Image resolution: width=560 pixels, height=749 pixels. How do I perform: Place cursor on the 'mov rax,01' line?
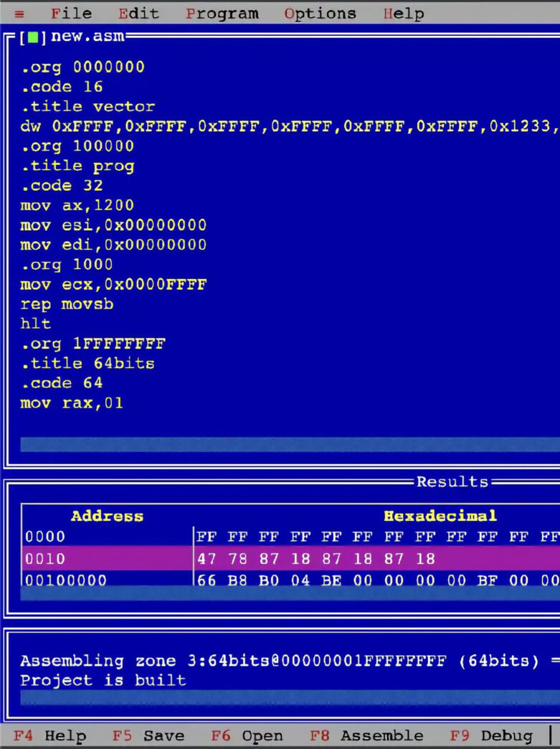pos(72,403)
